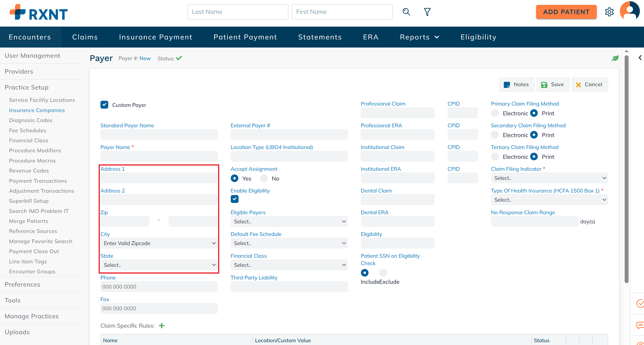Click the user profile avatar
This screenshot has height=345, width=644.
click(x=630, y=11)
